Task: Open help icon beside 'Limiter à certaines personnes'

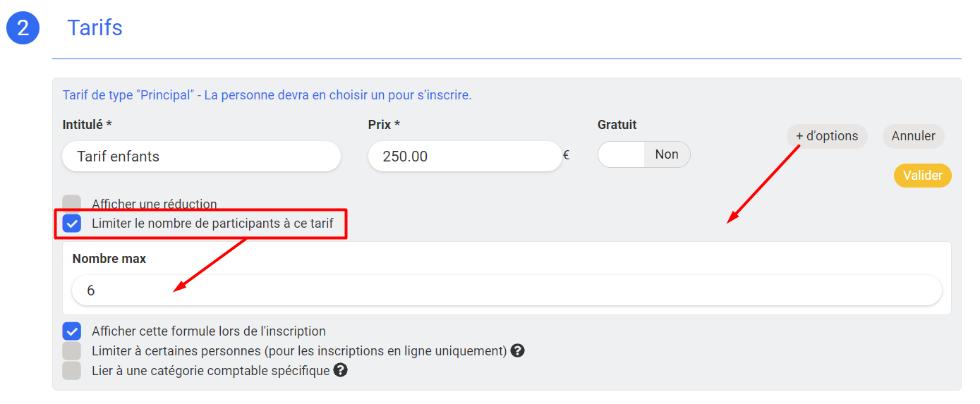Action: coord(517,350)
